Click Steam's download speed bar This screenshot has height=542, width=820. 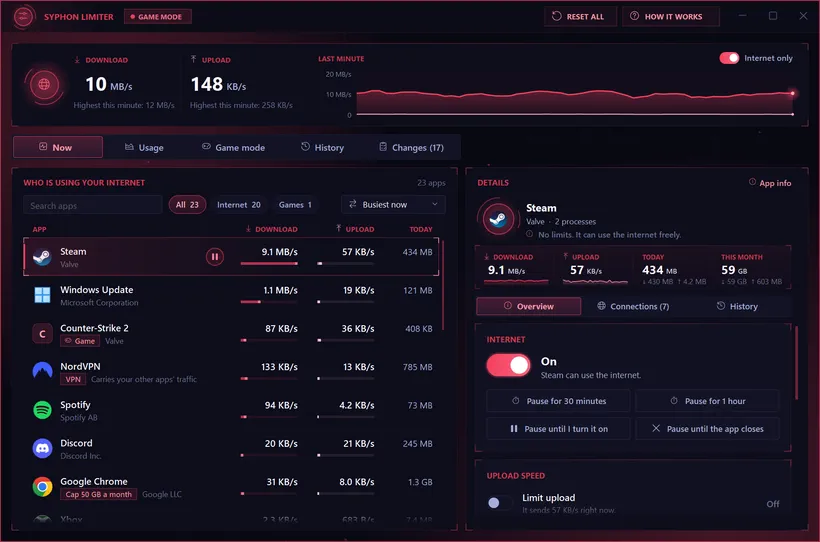(269, 263)
